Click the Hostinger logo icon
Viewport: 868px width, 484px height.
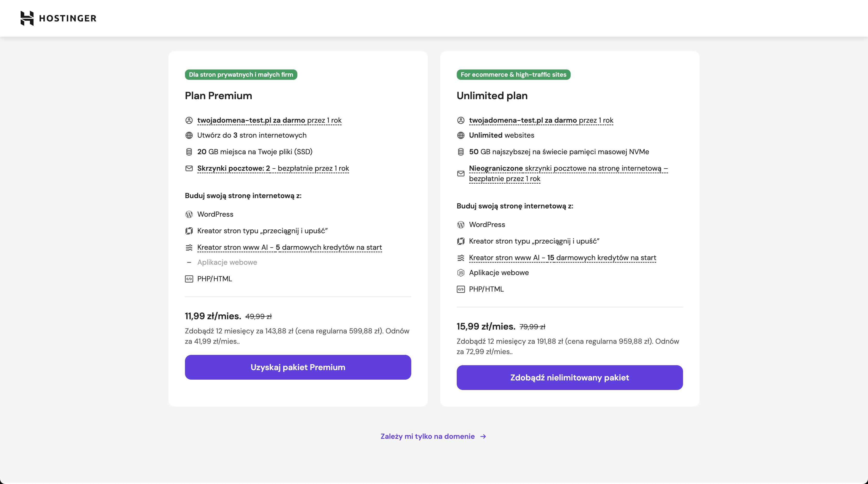click(x=27, y=18)
